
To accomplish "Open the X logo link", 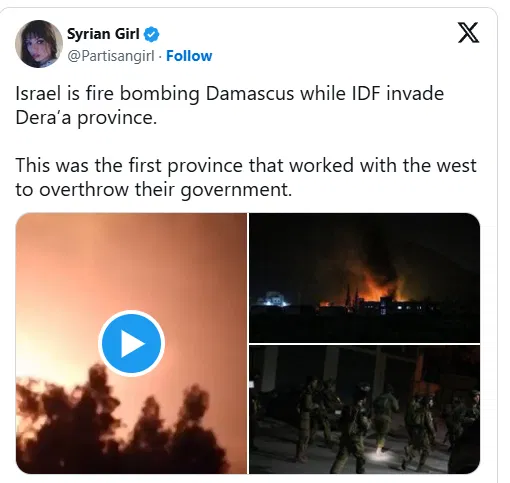I will [x=468, y=33].
